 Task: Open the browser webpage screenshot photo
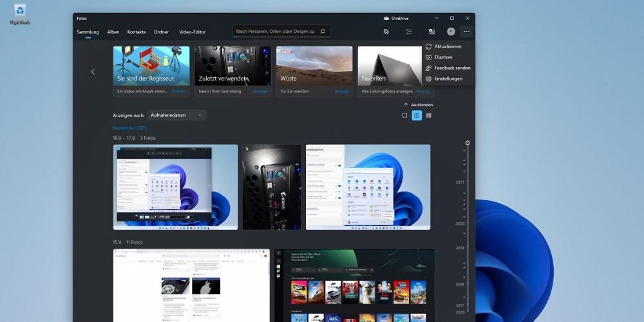[x=191, y=285]
